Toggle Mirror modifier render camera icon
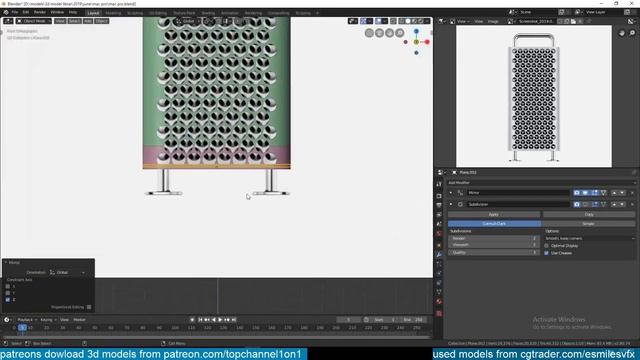 point(577,193)
